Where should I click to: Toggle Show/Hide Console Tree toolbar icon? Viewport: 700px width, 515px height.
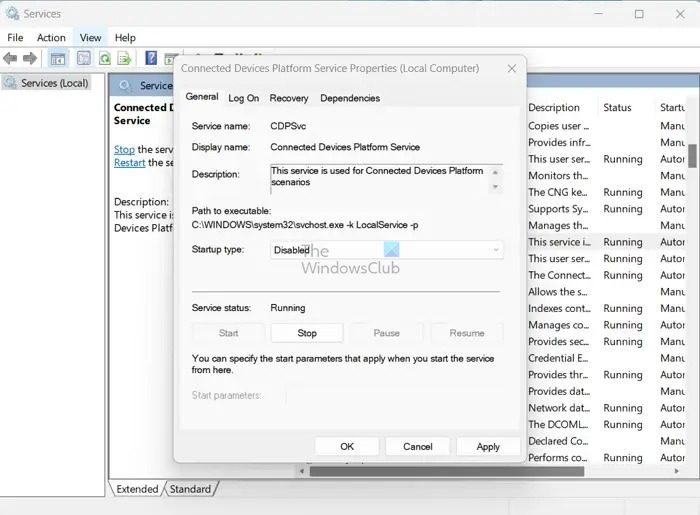click(x=58, y=58)
